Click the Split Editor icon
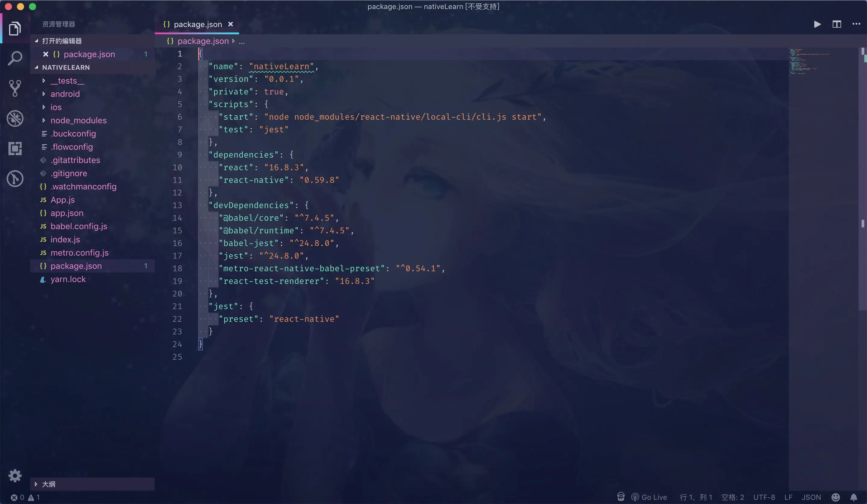 point(837,24)
